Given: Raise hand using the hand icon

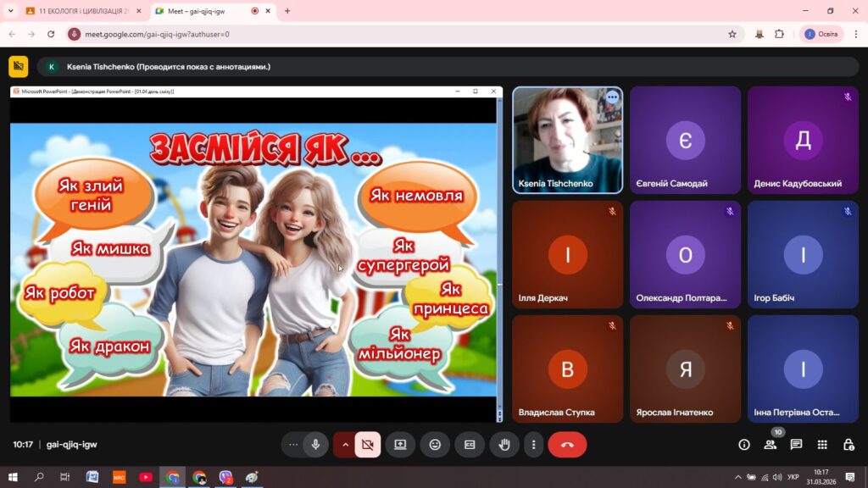Looking at the screenshot, I should [x=504, y=445].
